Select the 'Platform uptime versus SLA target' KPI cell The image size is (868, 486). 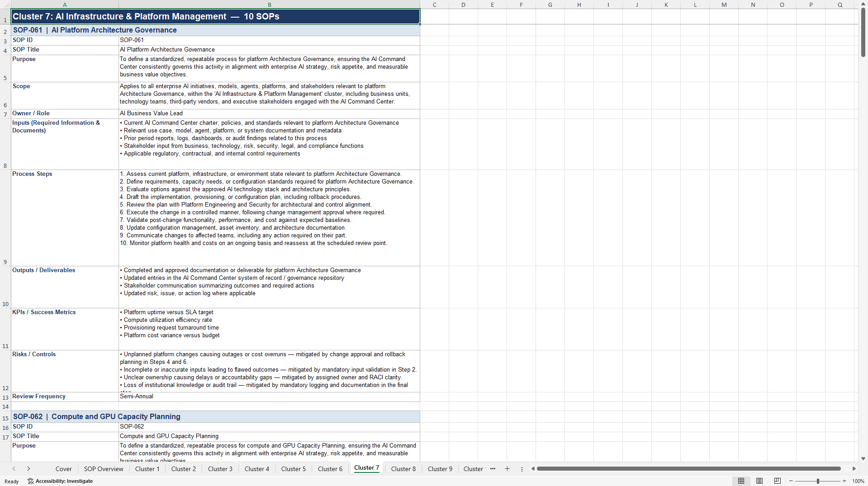tap(269, 329)
